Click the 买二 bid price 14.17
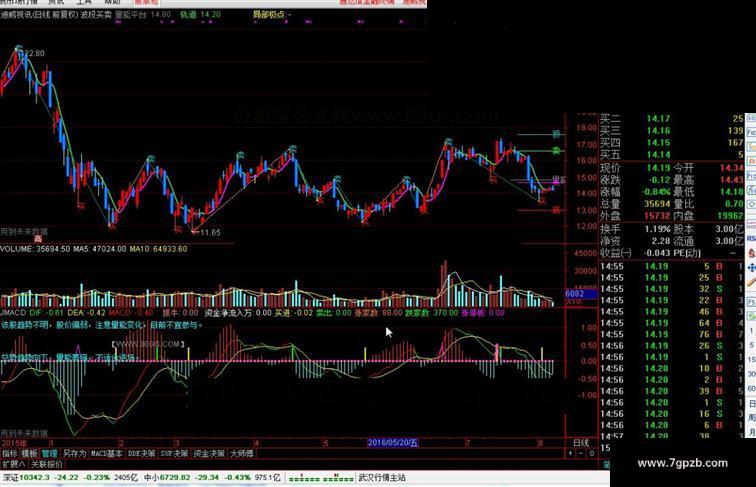The height and width of the screenshot is (487, 756). [658, 119]
